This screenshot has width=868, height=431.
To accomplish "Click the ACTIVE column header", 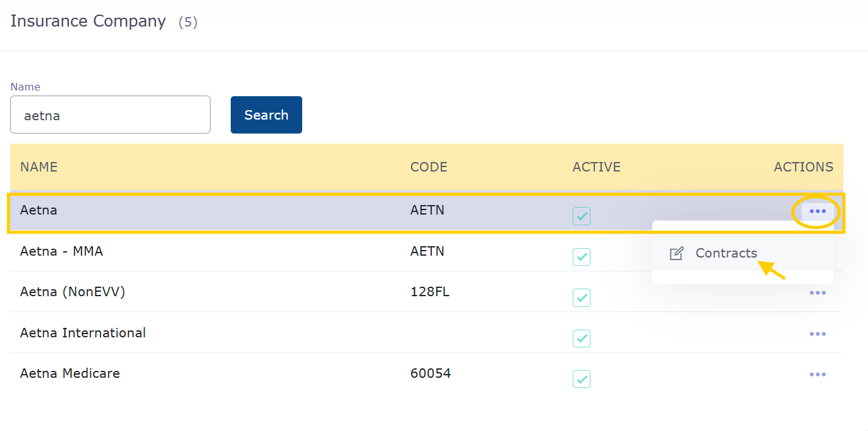I will pos(597,167).
